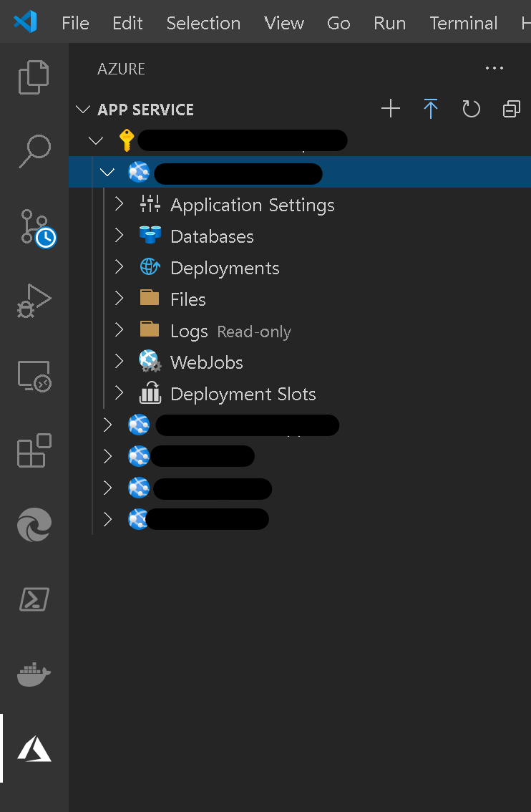
Task: Open the Search view
Action: 34,151
